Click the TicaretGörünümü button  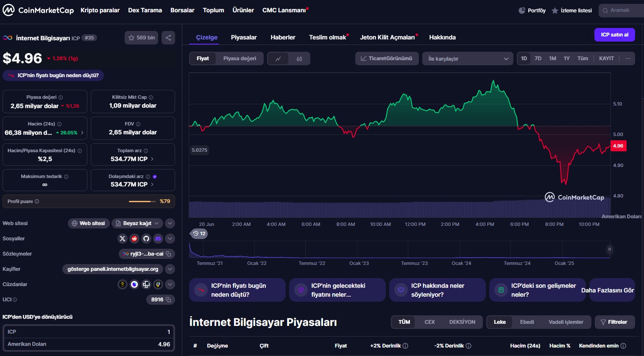(x=387, y=58)
